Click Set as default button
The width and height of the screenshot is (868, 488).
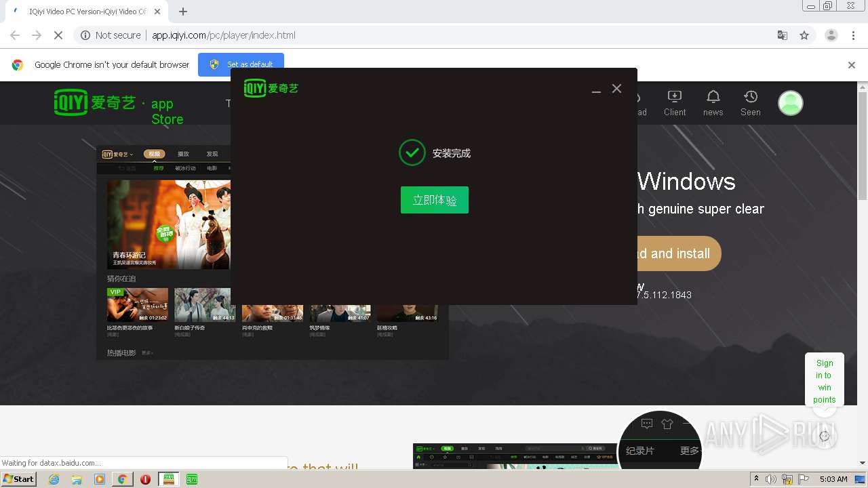(x=241, y=64)
